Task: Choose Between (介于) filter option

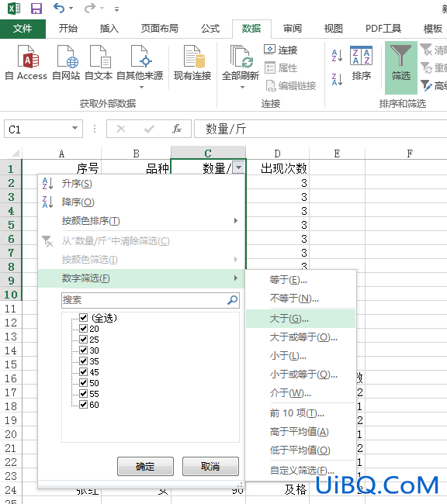Action: tap(300, 393)
